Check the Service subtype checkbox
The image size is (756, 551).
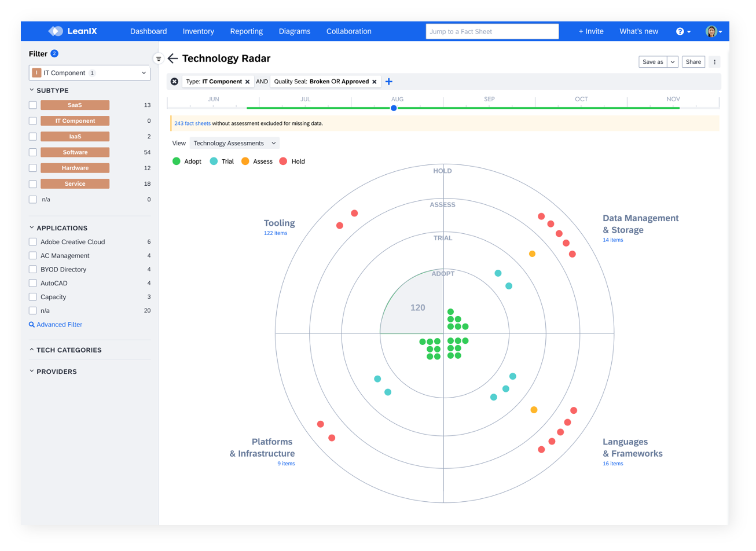[33, 184]
